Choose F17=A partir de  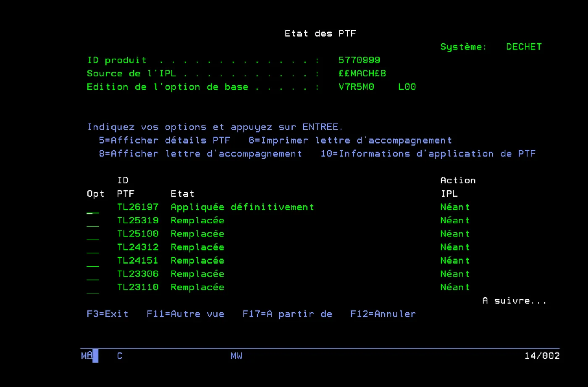287,314
